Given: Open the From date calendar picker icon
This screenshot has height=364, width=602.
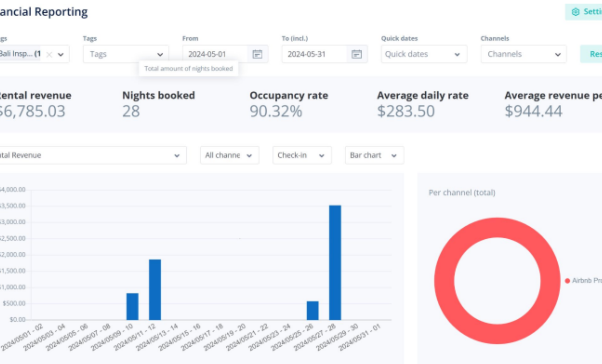Looking at the screenshot, I should coord(257,54).
